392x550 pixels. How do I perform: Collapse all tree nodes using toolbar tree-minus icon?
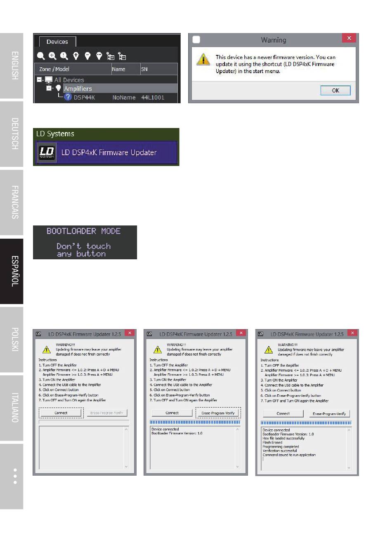tap(122, 56)
